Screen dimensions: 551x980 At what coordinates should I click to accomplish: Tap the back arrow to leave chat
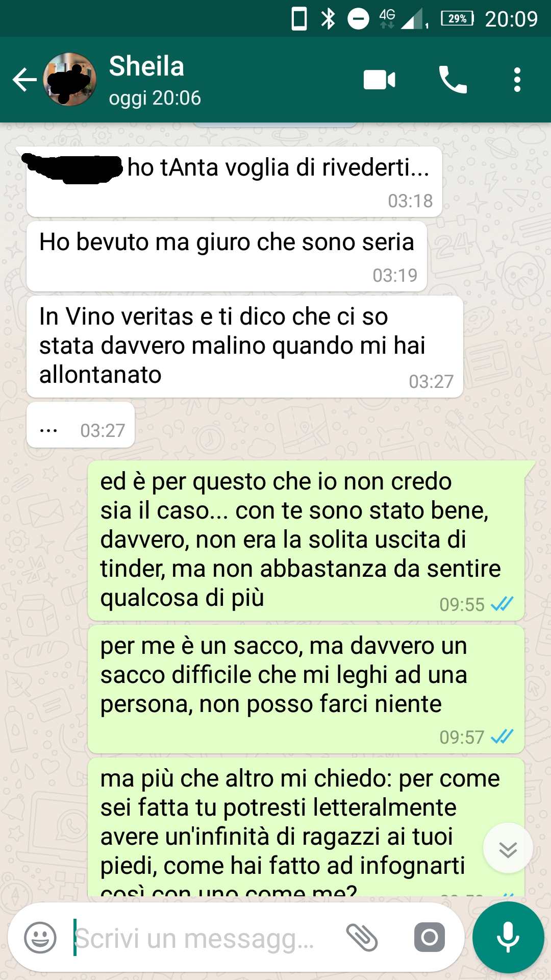[24, 80]
